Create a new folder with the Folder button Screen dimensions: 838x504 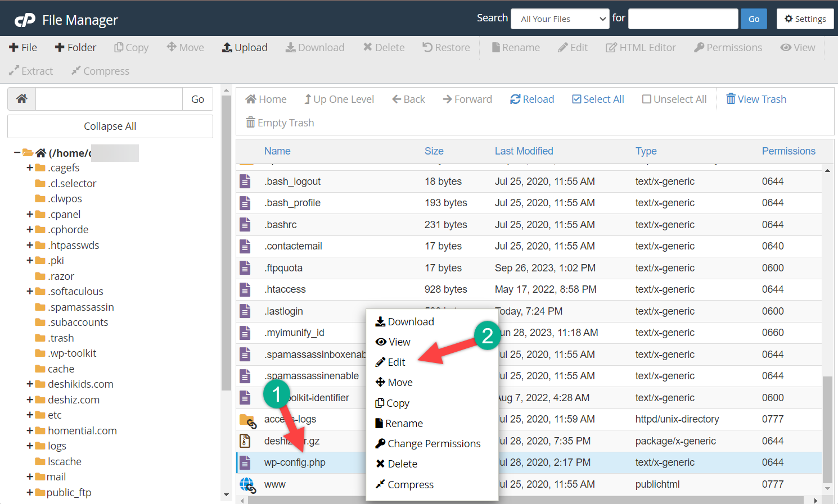pyautogui.click(x=75, y=48)
